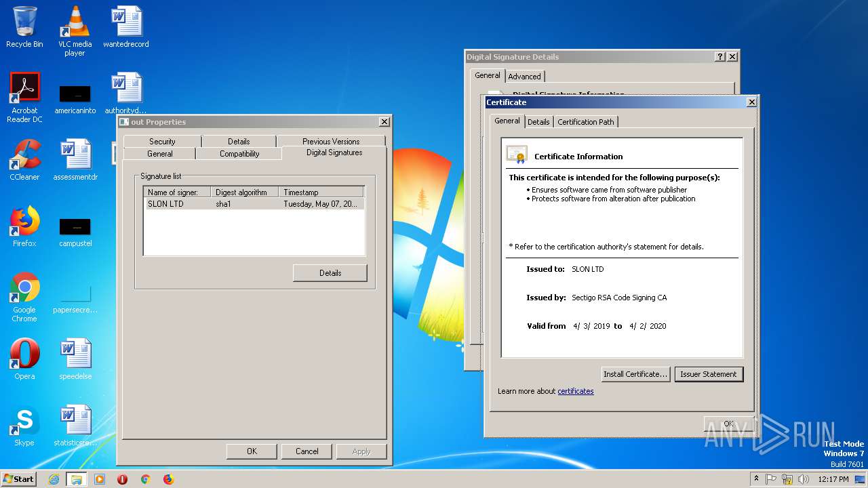
Task: Show hidden tray icons arrow
Action: tap(756, 479)
